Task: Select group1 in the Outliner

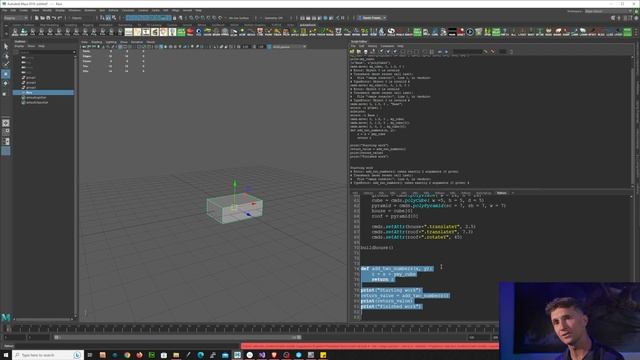Action: 31,78
